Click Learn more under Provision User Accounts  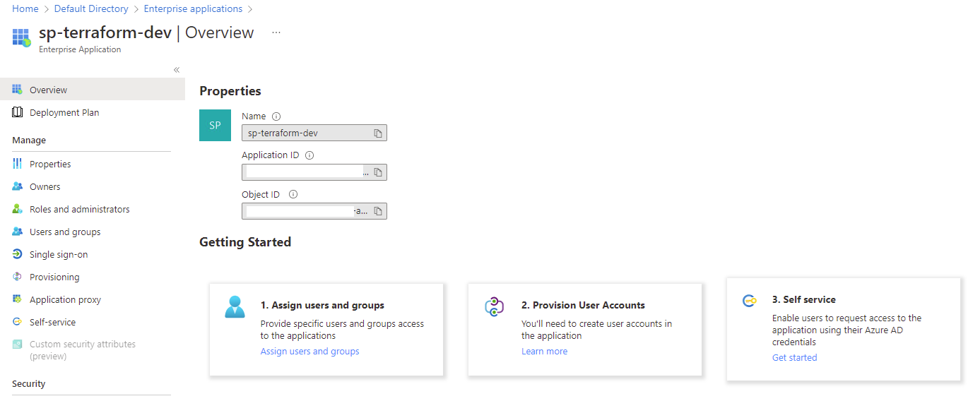[544, 352]
